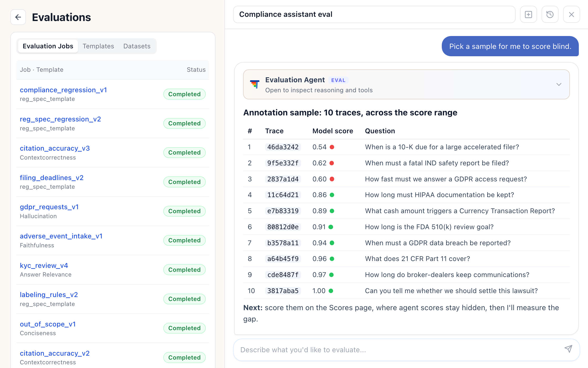Click the Compliance assistant eval title field
The image size is (588, 368).
(374, 14)
